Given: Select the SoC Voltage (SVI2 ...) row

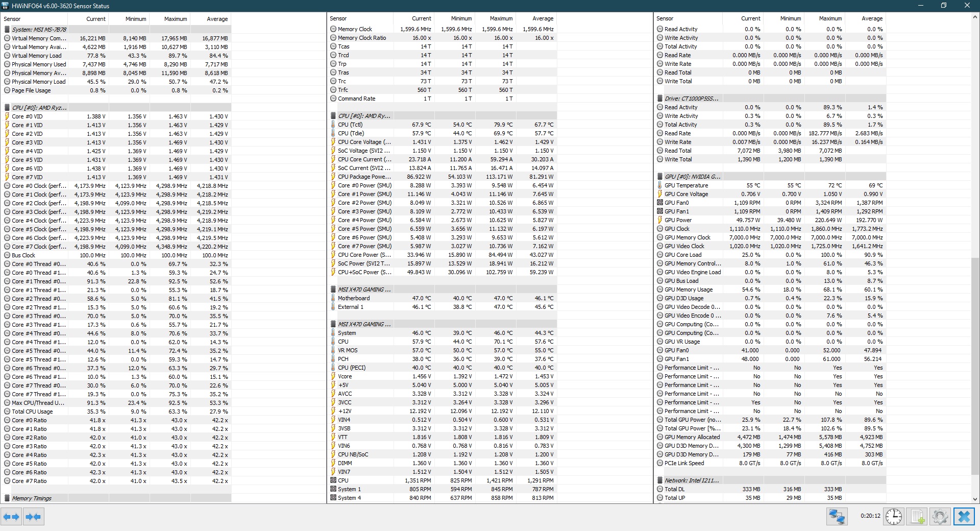Looking at the screenshot, I should (443, 151).
